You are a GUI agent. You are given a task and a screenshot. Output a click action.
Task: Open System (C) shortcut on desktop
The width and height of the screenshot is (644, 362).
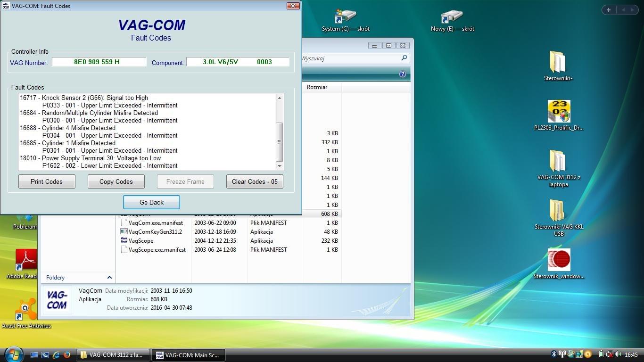tap(346, 20)
